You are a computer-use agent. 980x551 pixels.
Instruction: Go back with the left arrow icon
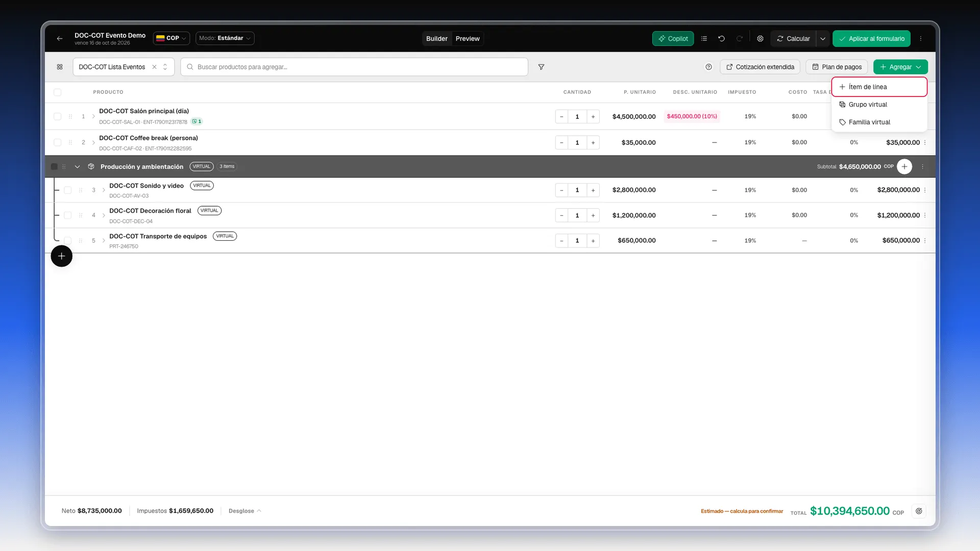point(60,39)
